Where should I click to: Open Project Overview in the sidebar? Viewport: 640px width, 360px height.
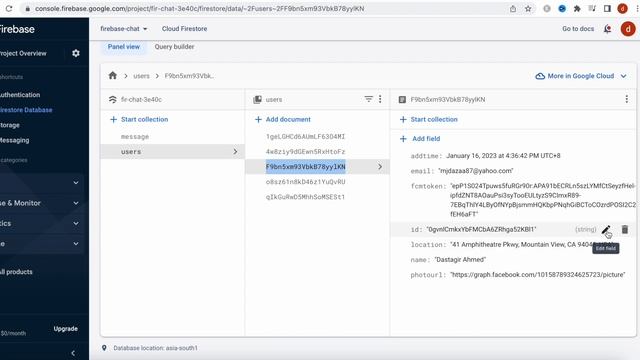click(x=23, y=53)
